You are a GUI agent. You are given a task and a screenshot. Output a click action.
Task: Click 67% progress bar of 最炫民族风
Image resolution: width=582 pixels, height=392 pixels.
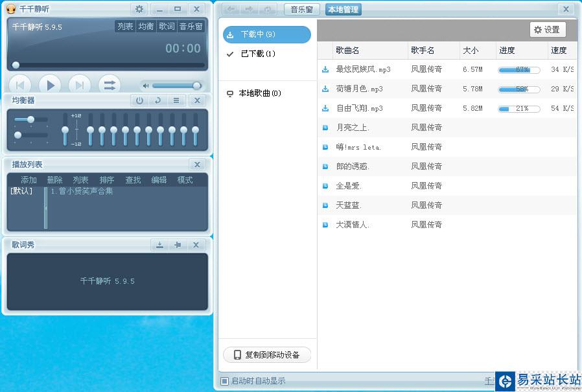point(519,70)
